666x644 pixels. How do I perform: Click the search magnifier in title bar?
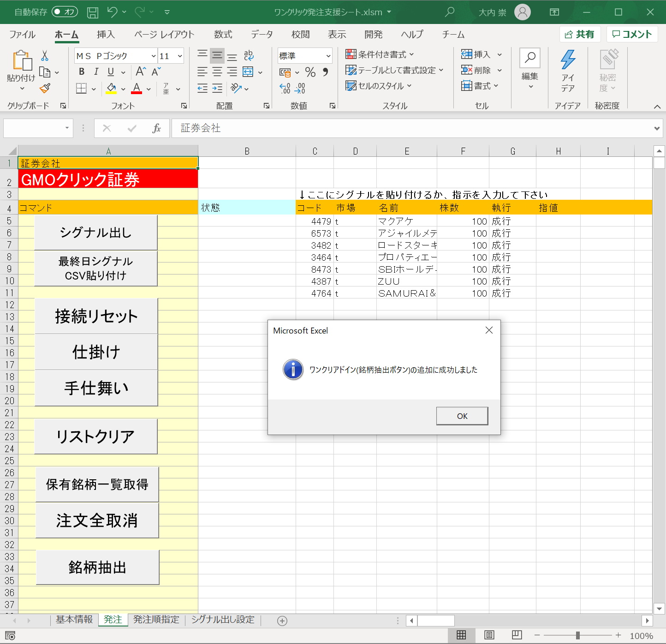coord(449,12)
